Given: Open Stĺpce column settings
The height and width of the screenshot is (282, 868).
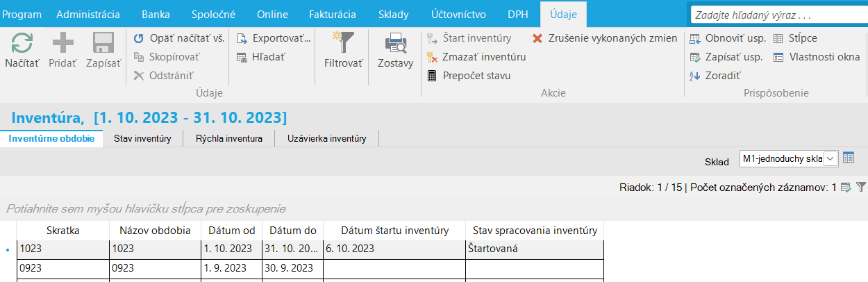Looking at the screenshot, I should point(794,38).
